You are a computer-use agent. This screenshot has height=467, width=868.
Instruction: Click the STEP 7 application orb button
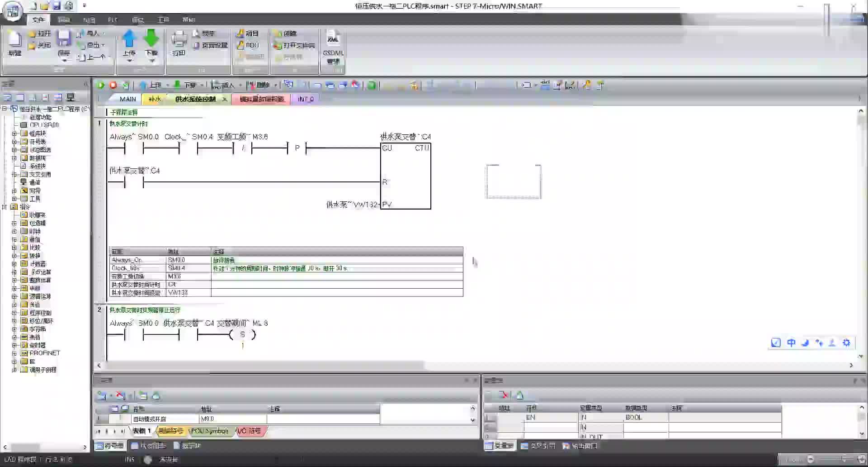coord(13,11)
